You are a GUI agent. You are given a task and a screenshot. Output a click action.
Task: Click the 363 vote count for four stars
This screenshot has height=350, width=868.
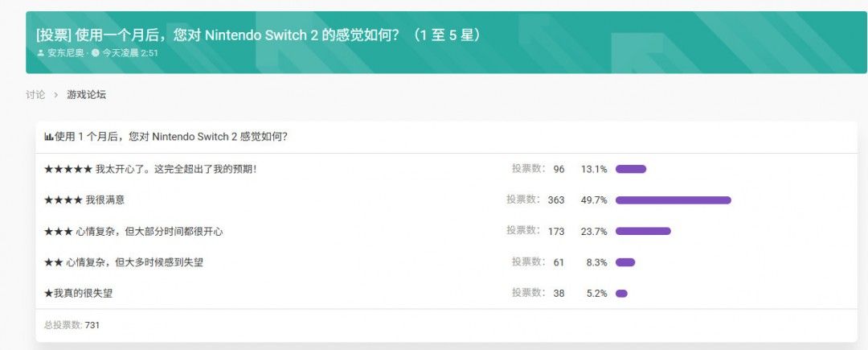(556, 200)
